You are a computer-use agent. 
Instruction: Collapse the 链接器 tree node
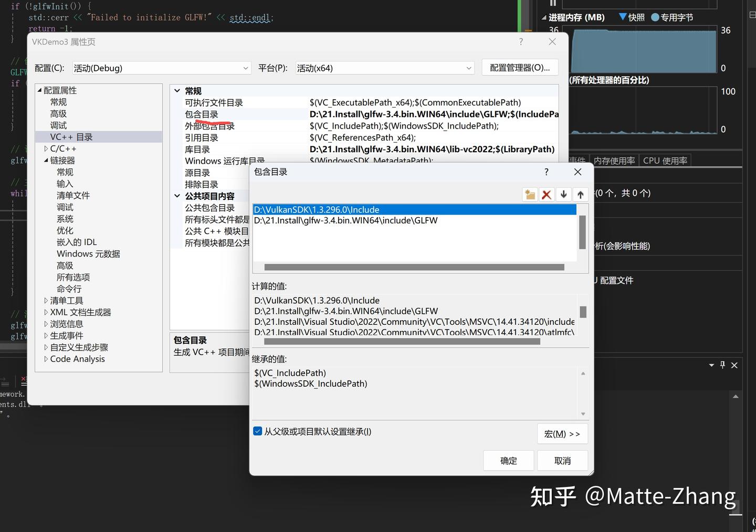point(46,160)
